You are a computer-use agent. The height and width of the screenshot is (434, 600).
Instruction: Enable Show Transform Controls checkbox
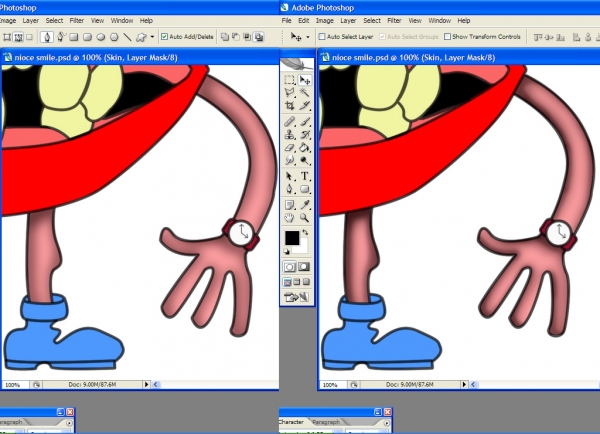(447, 36)
